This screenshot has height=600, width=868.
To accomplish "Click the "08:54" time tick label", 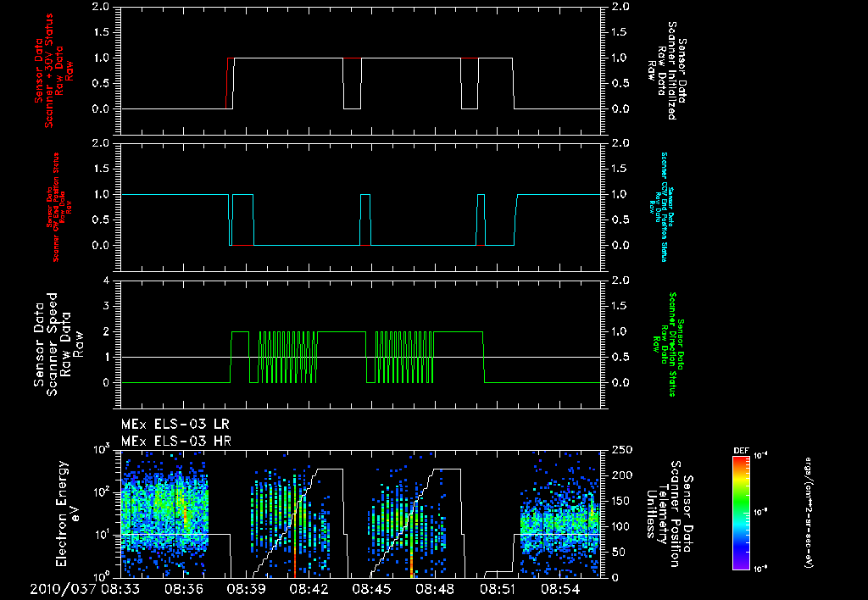I will pos(560,589).
